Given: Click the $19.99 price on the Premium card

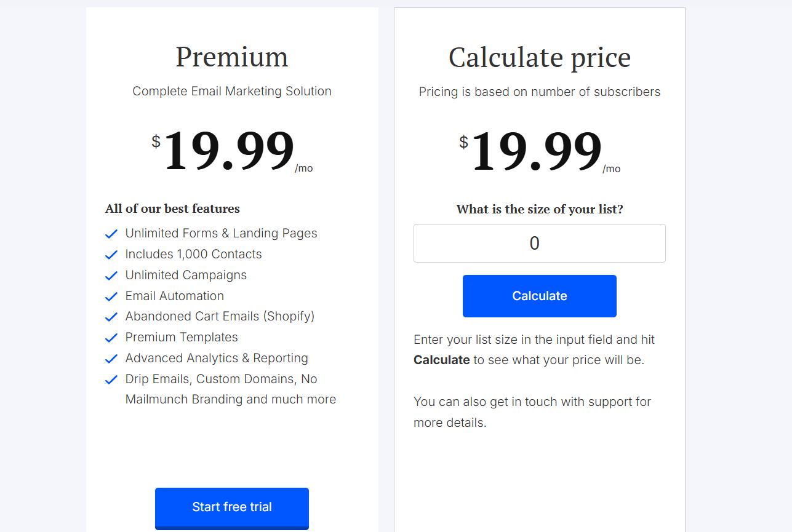Looking at the screenshot, I should 228,149.
